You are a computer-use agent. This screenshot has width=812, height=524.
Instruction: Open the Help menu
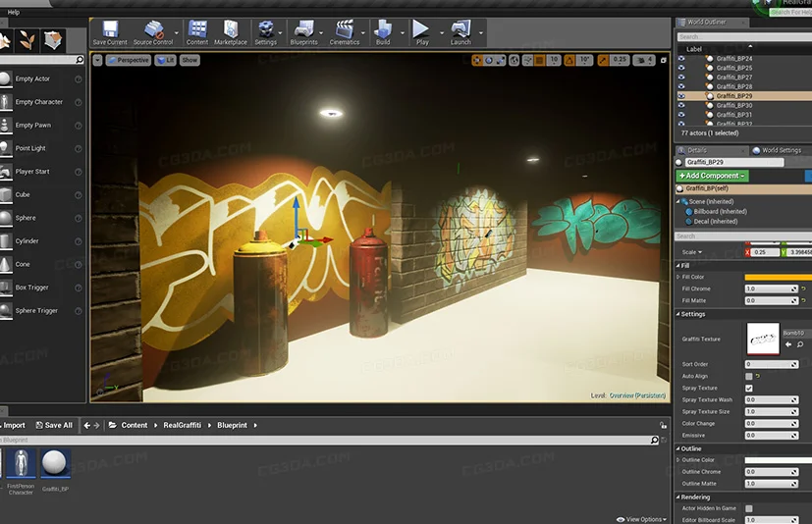[14, 12]
